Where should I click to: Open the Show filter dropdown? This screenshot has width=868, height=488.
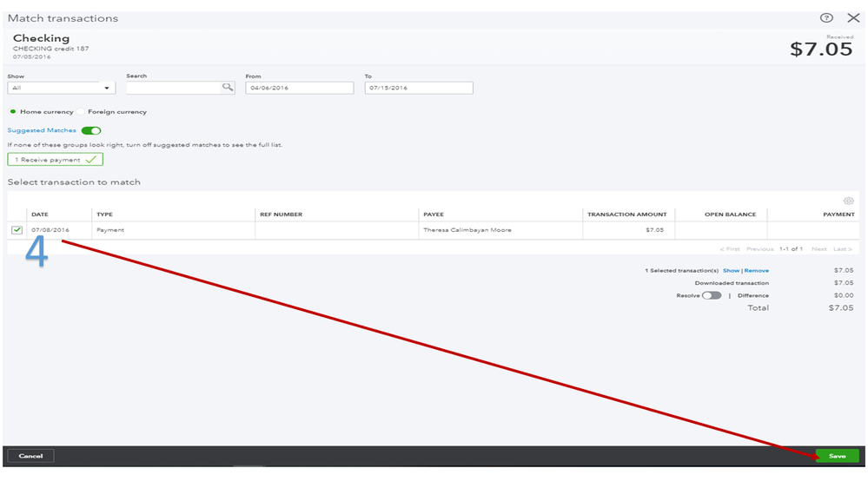tap(62, 88)
